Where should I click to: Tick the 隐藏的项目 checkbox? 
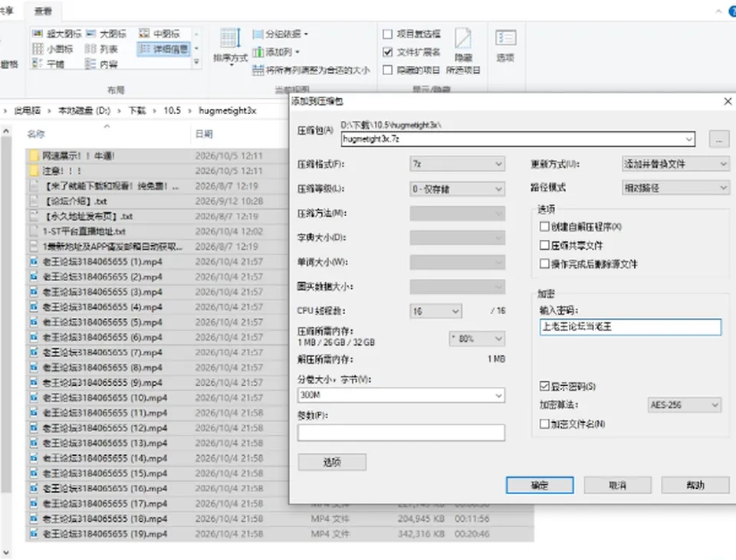(388, 70)
